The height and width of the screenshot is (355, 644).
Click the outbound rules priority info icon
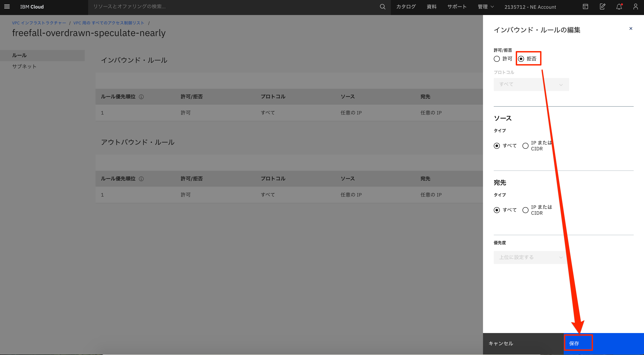pos(141,179)
